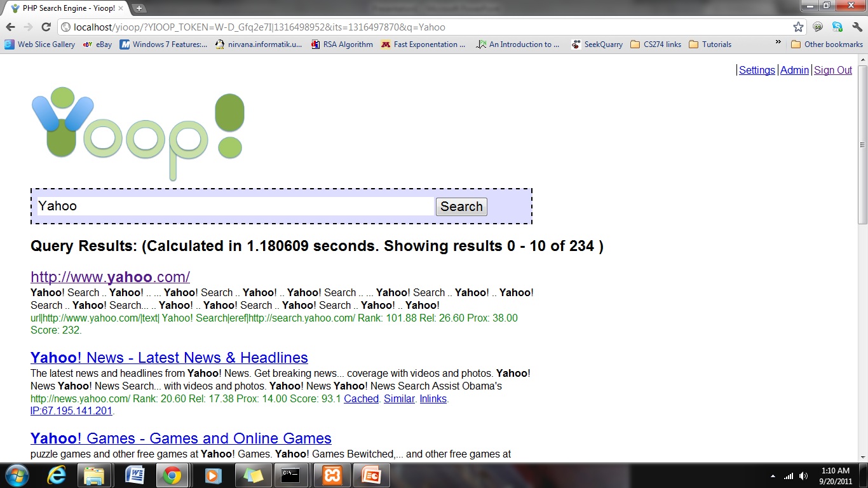This screenshot has height=488, width=868.
Task: Click Show desktop strip in taskbar
Action: pos(864,476)
